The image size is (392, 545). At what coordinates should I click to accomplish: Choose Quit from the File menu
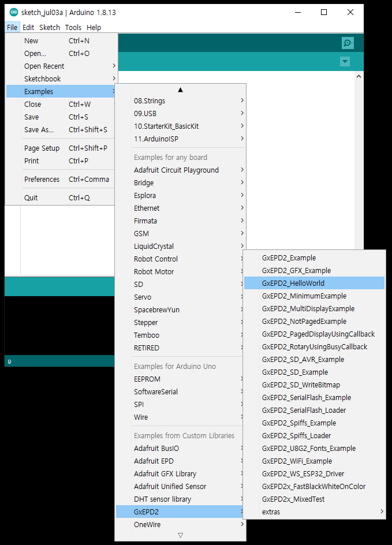click(60, 198)
